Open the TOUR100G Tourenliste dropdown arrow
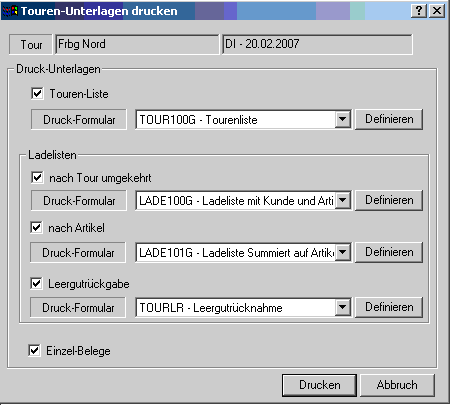The width and height of the screenshot is (450, 405). [x=342, y=119]
